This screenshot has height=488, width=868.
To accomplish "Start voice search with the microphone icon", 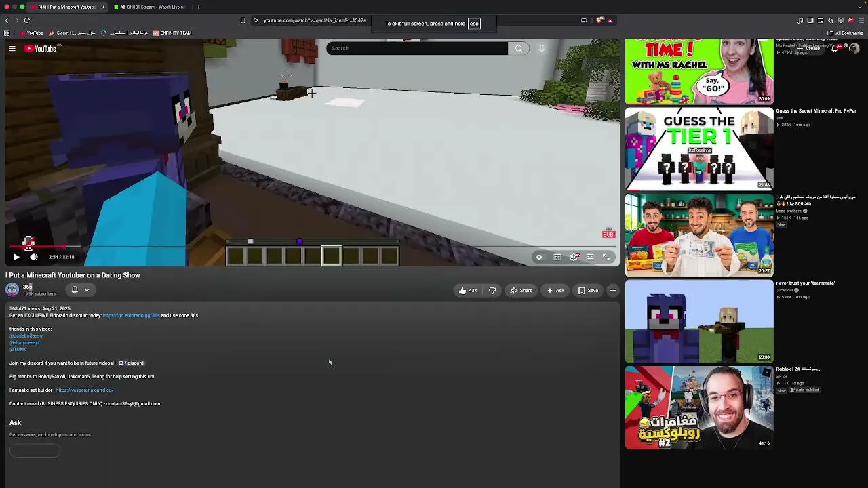I will [542, 48].
